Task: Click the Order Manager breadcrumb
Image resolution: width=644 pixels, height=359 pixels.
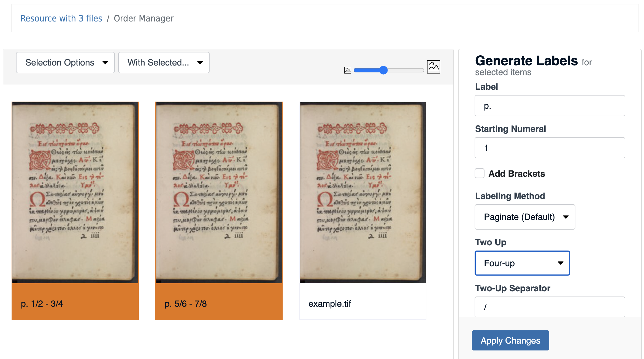Action: 144,18
